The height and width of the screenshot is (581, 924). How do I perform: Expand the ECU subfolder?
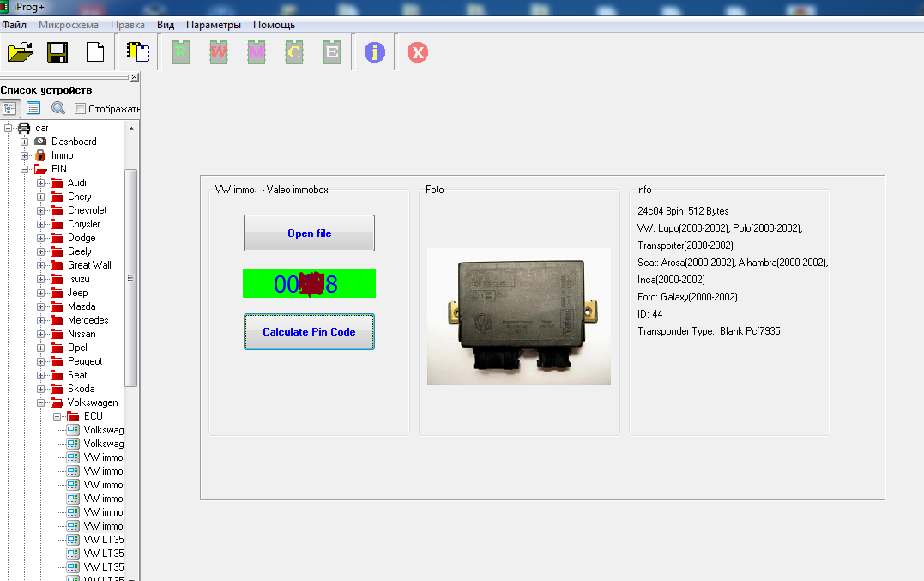coord(57,416)
